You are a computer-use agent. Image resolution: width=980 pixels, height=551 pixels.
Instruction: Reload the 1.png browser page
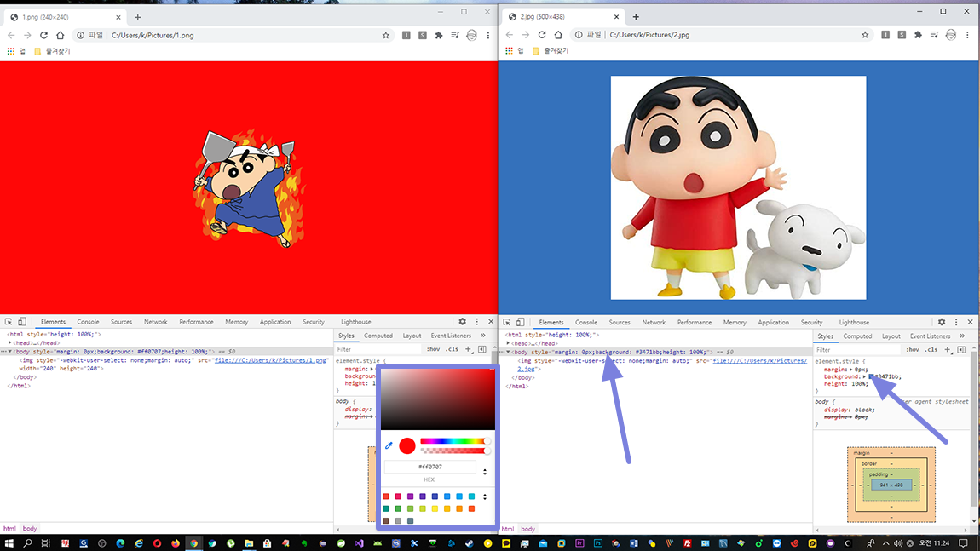click(43, 36)
